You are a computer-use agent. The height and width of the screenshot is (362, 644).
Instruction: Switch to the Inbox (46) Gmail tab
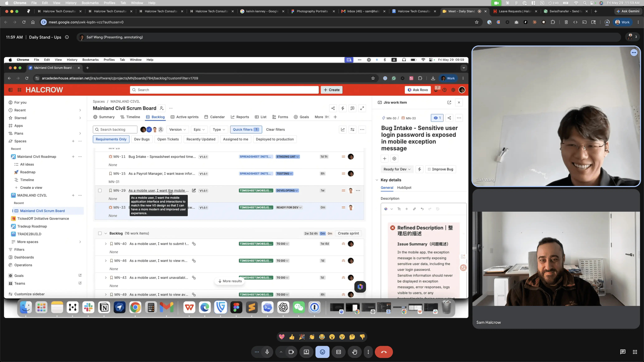[x=363, y=11]
